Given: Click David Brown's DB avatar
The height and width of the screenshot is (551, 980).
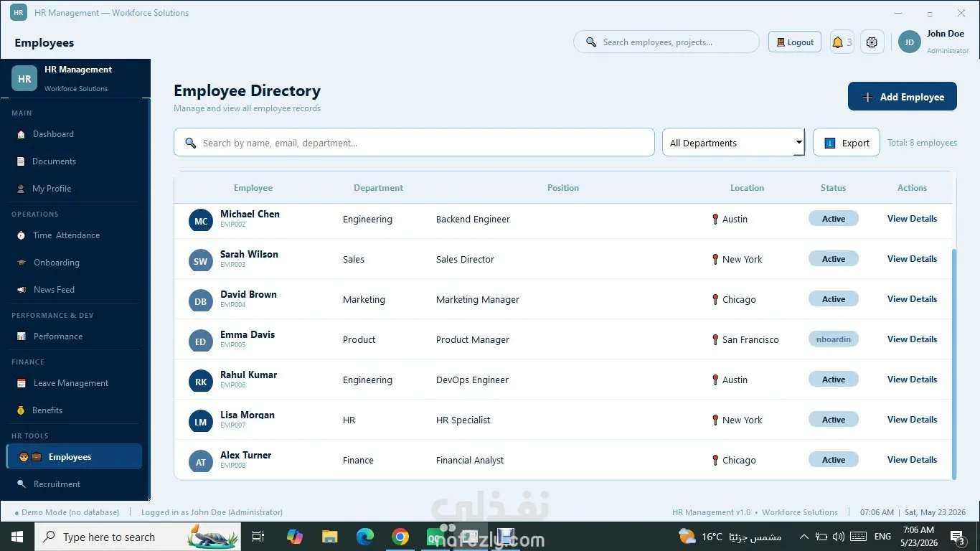Looking at the screenshot, I should [x=201, y=301].
